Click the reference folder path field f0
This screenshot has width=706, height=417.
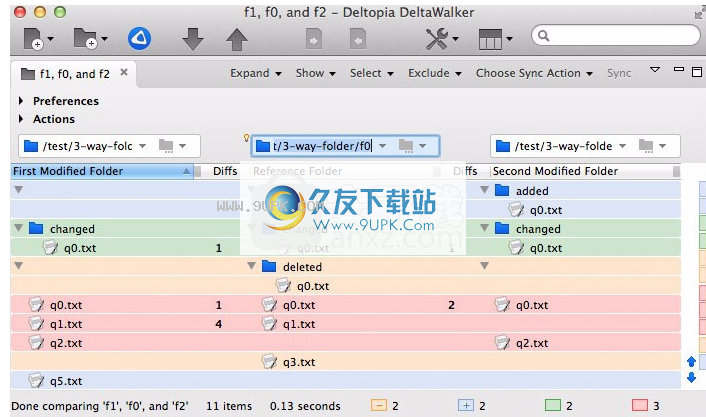322,146
